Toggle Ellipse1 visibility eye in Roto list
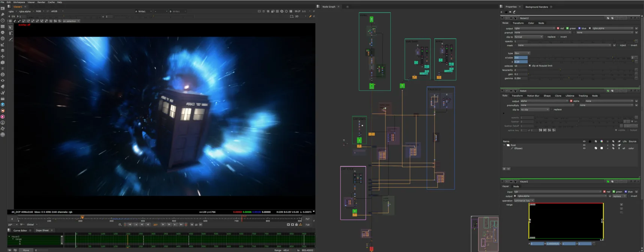Viewport: 644px width, 252px height. click(584, 148)
